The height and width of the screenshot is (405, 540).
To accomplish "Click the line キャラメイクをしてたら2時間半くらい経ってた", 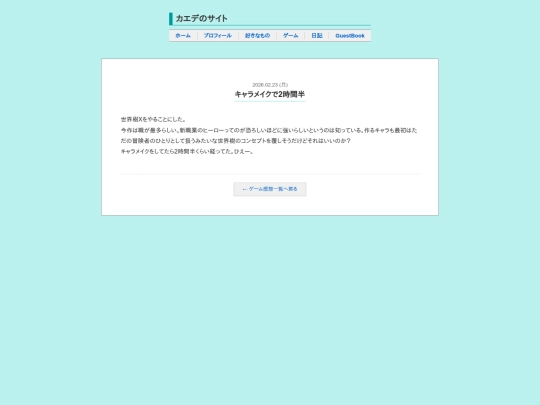I will [x=187, y=152].
